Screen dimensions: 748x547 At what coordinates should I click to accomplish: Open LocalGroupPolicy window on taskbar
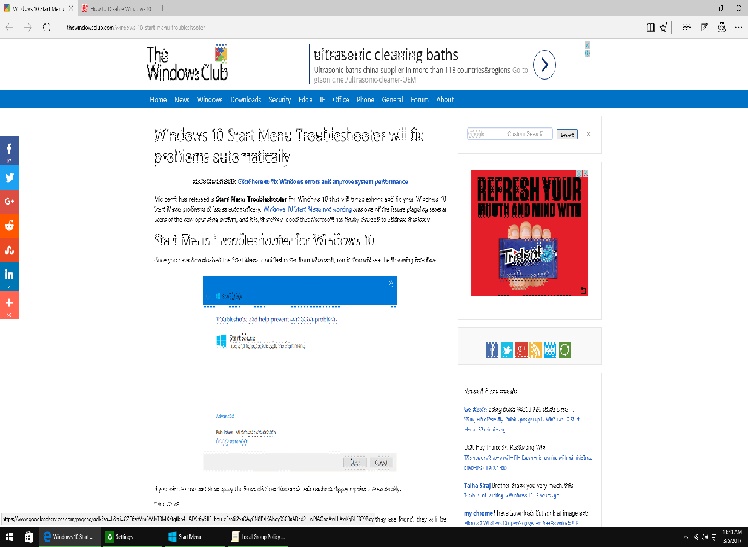(258, 537)
